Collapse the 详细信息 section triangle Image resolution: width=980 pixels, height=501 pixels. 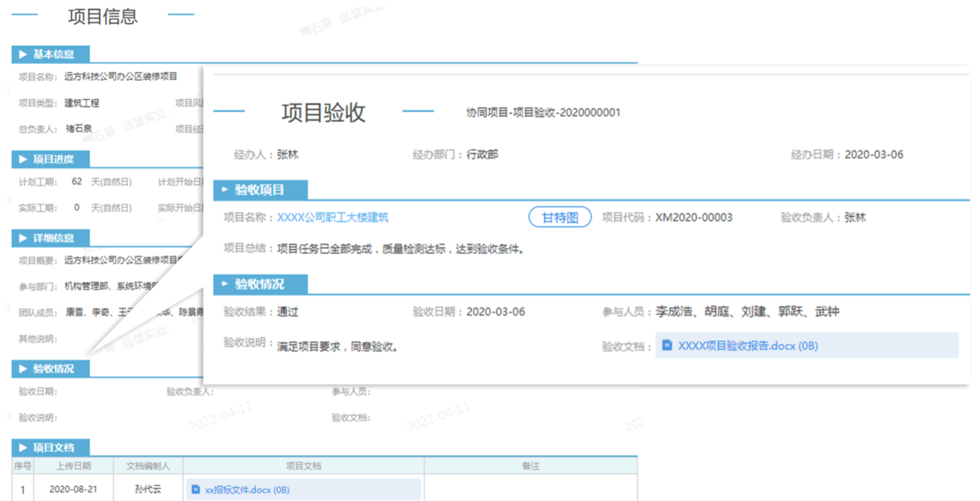tap(22, 238)
